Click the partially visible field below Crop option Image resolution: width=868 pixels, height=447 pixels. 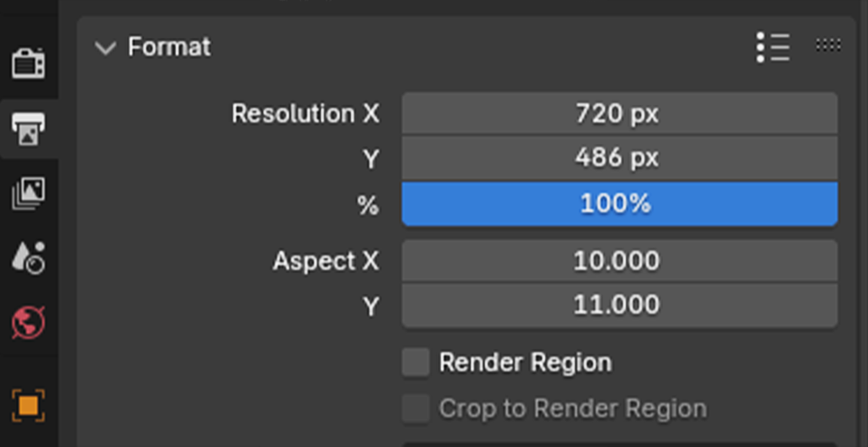(x=619, y=444)
